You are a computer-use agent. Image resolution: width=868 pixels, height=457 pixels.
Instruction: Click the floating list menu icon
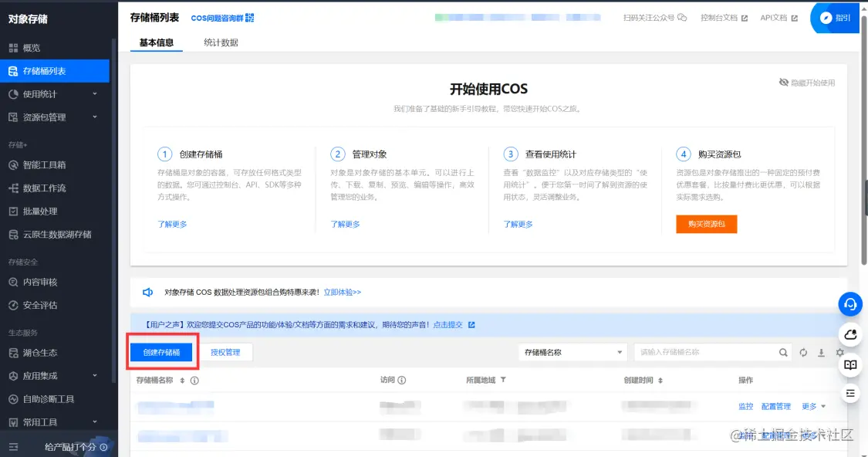click(x=850, y=394)
